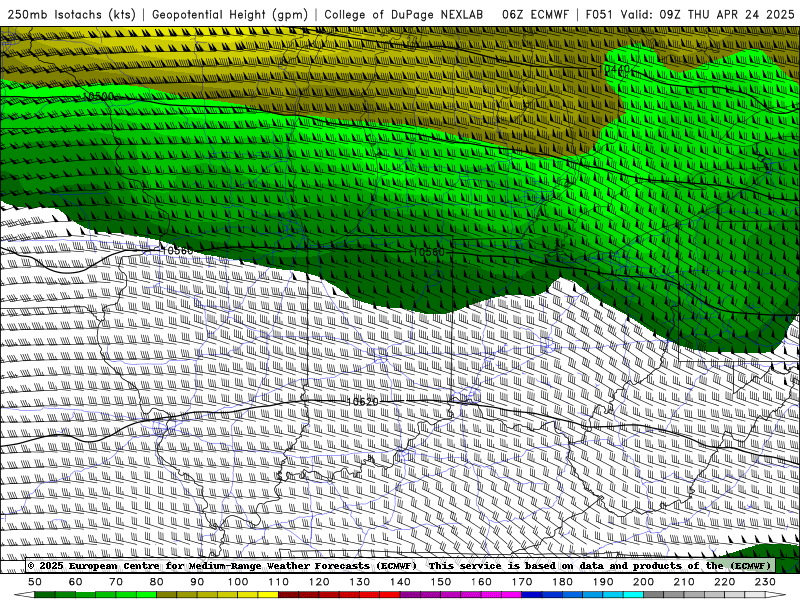
Task: Click the '250mb Isotachs (kts)' title text
Action: 71,15
